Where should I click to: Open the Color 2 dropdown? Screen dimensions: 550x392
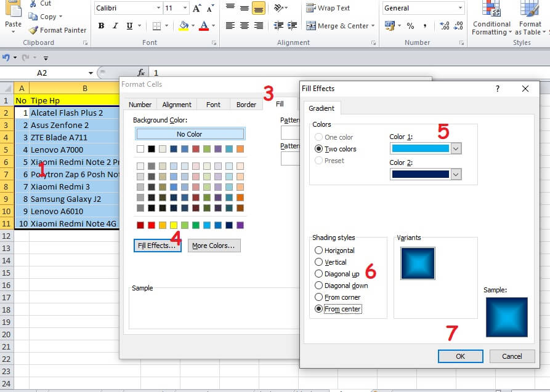455,174
